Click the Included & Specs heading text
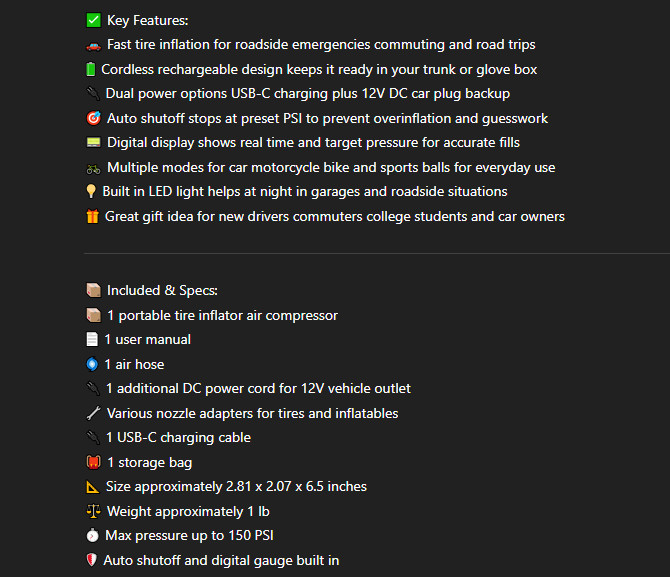The height and width of the screenshot is (577, 670). click(x=162, y=291)
